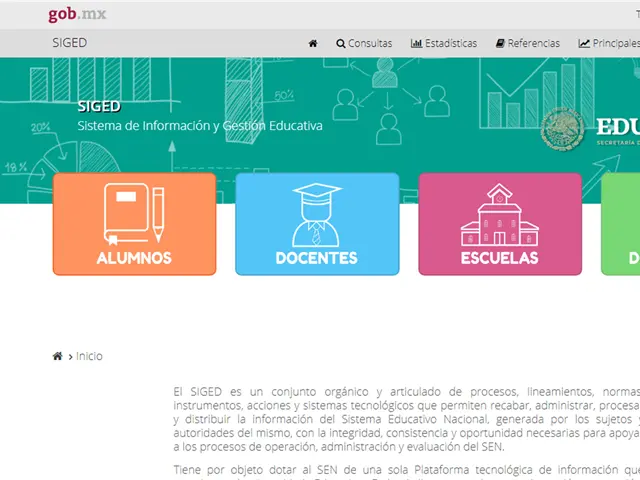Click the magnifier icon beside Consultas
The height and width of the screenshot is (480, 640).
coord(341,44)
